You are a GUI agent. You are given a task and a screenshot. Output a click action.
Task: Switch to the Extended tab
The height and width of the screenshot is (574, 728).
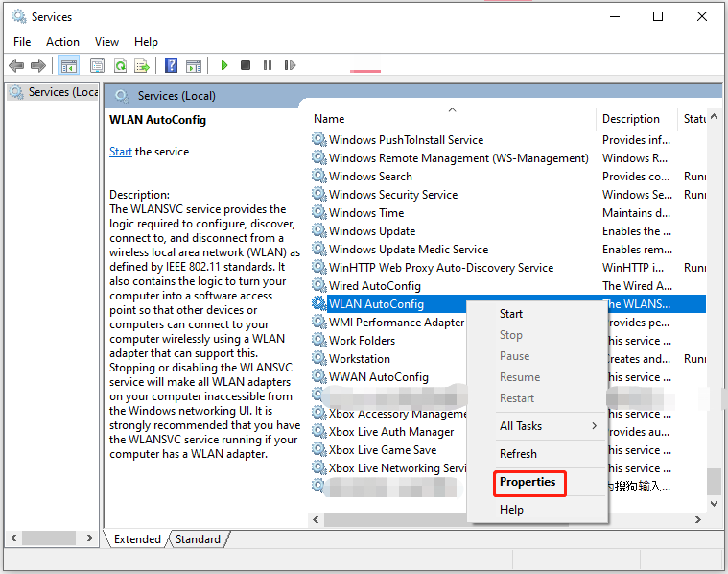point(137,539)
